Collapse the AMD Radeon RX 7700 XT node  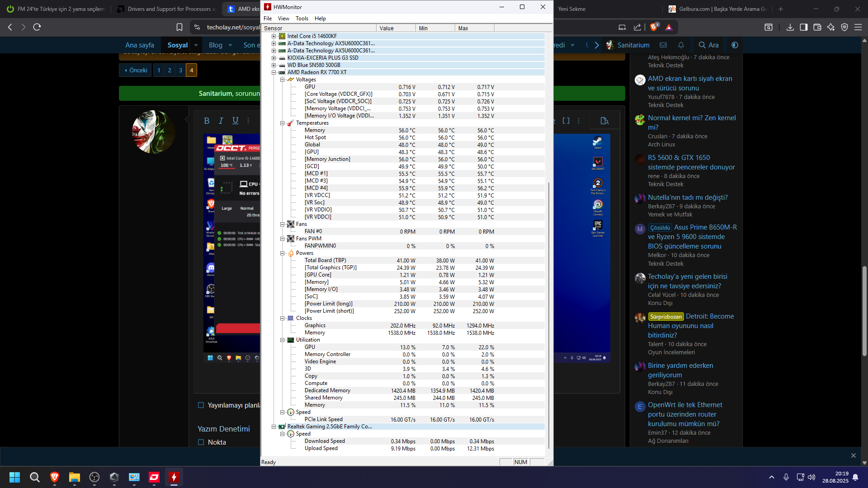pos(274,72)
